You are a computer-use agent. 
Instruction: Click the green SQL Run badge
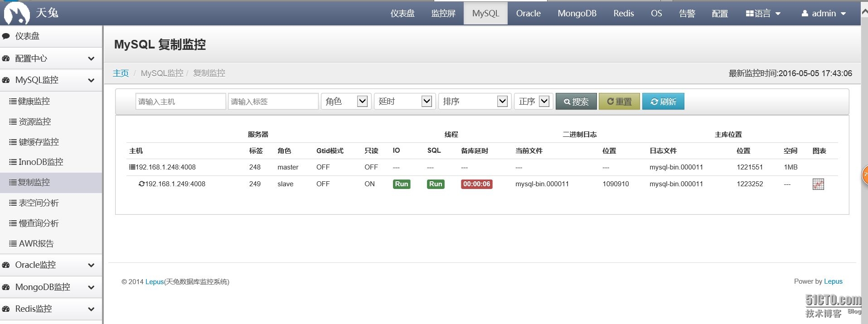click(436, 184)
